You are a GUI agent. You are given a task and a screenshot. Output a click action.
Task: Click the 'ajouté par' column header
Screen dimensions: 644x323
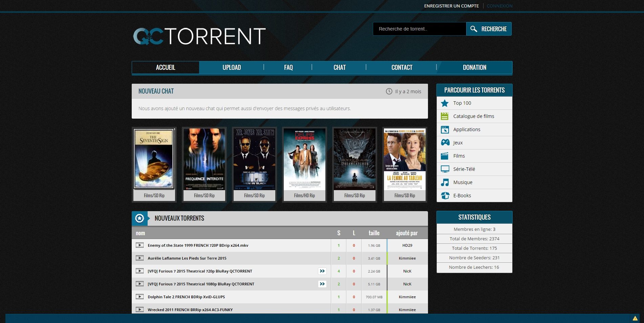pos(407,233)
